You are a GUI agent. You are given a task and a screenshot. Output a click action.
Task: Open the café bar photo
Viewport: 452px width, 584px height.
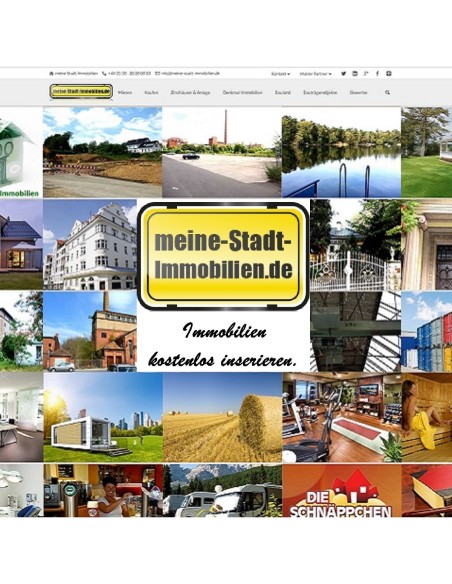[x=103, y=490]
